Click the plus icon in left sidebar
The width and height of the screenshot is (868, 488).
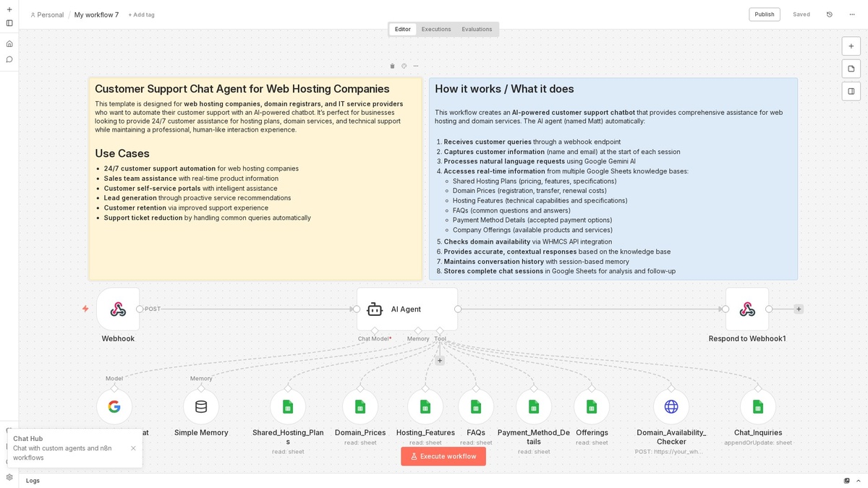click(x=9, y=9)
